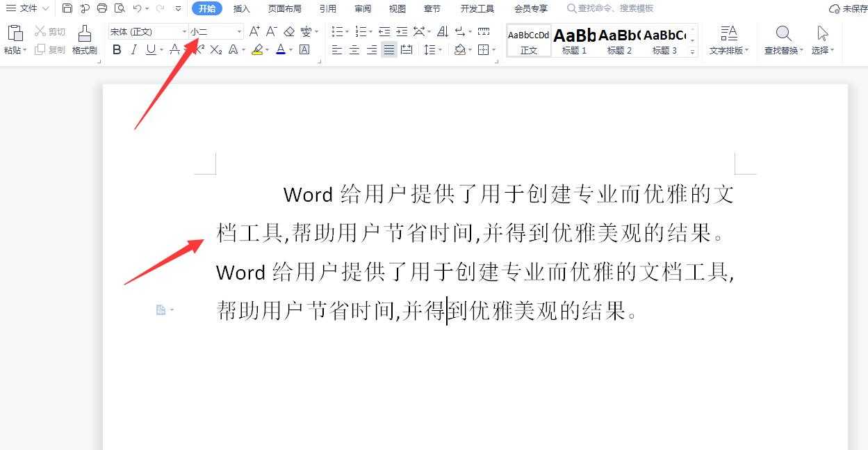Switch to the 引用 (References) tab
Viewport: 868px width, 450px height.
pyautogui.click(x=328, y=8)
